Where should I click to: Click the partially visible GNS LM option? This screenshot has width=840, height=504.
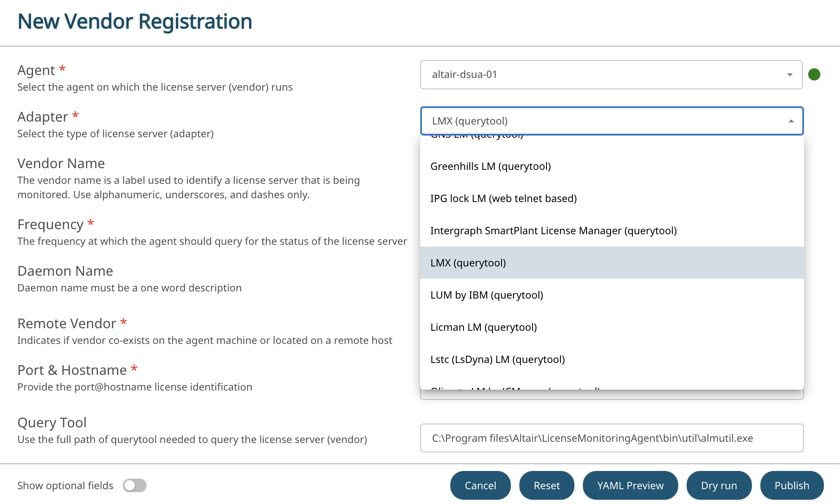pos(477,137)
